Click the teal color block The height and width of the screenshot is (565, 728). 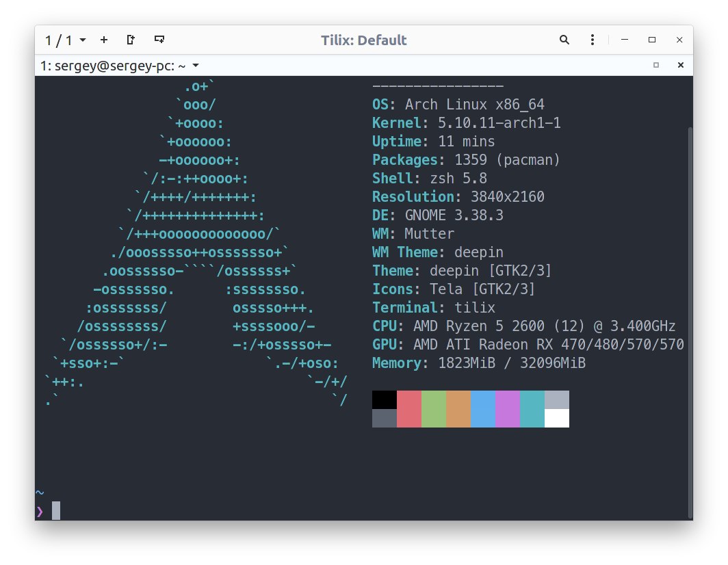point(532,409)
